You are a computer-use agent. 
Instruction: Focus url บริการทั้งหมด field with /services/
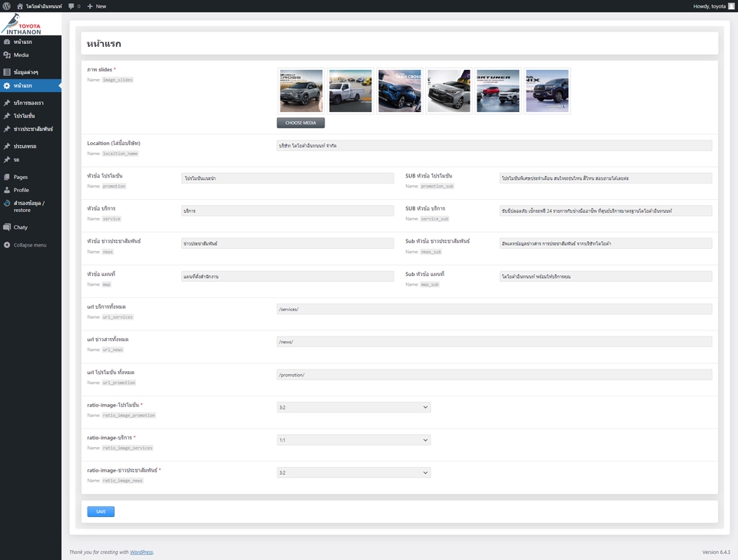pos(494,309)
